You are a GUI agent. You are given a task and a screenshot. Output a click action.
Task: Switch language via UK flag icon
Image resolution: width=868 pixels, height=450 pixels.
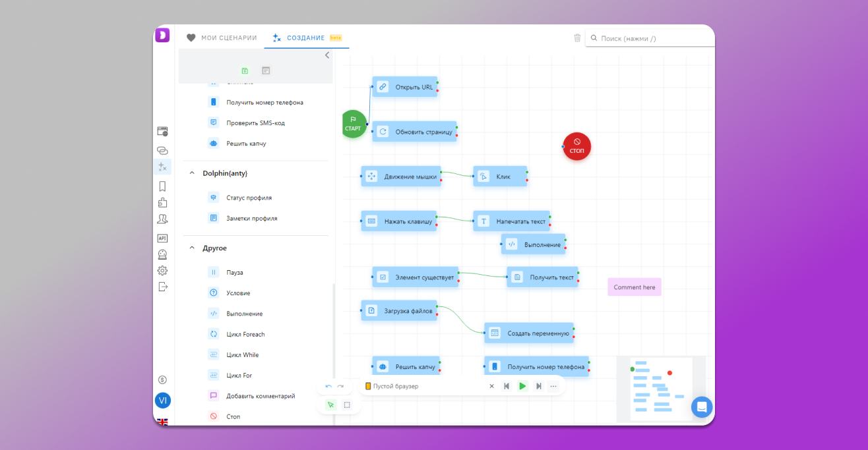pos(162,422)
